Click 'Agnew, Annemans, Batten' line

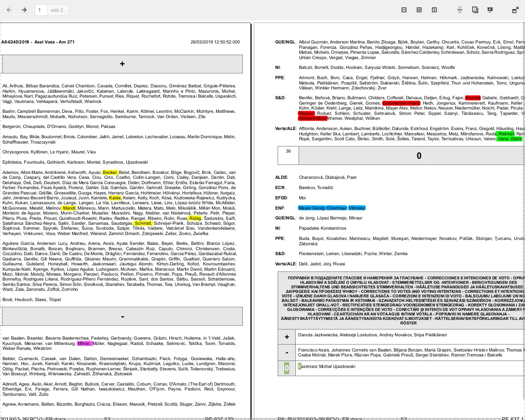point(119,404)
